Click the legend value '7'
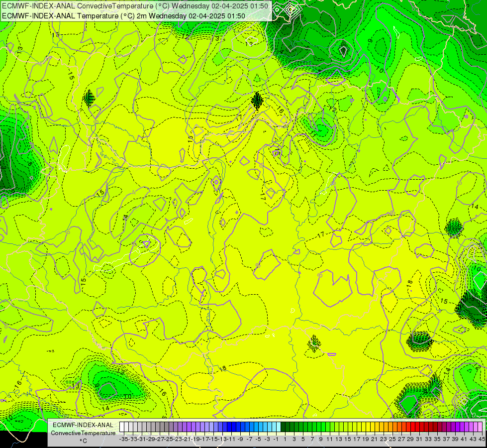This screenshot has width=487, height=448. click(x=312, y=440)
